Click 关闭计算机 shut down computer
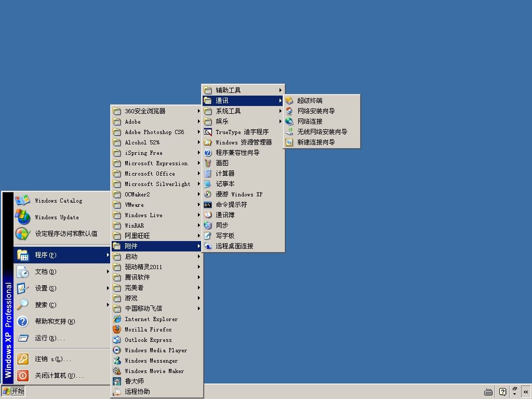 (x=62, y=375)
